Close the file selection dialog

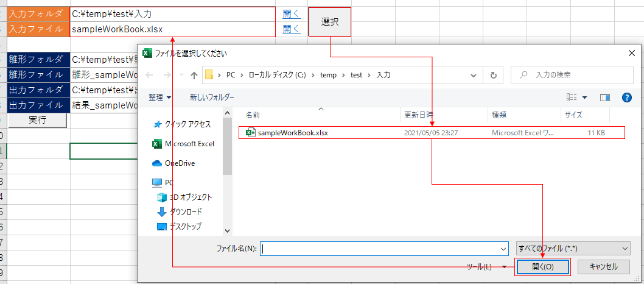[632, 53]
